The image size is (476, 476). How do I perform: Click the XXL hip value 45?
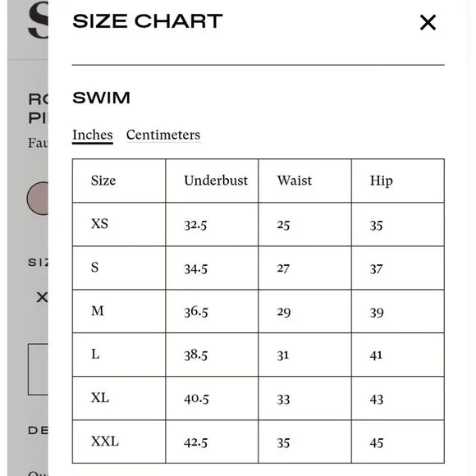377,443
